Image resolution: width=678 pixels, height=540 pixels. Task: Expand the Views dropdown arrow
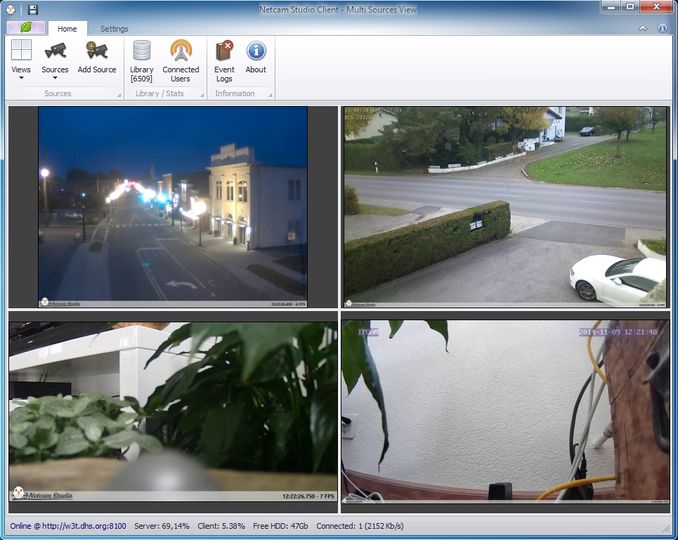click(x=21, y=78)
